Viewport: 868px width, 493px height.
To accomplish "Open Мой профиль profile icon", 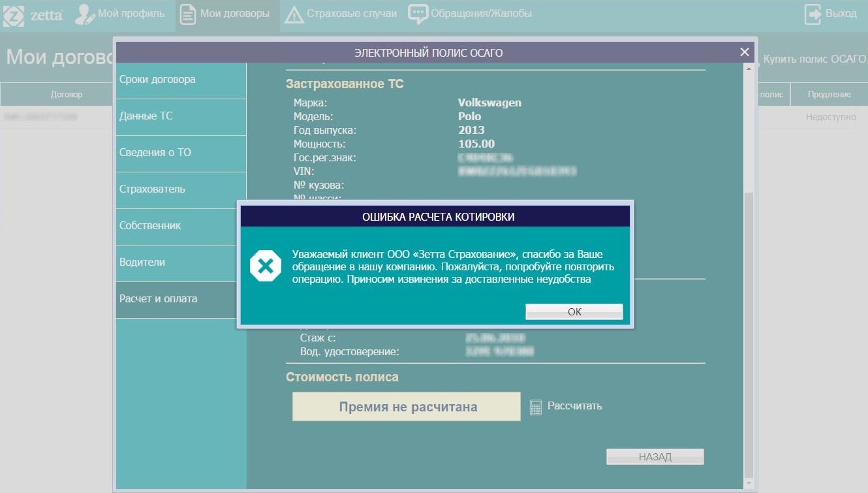I will click(84, 14).
